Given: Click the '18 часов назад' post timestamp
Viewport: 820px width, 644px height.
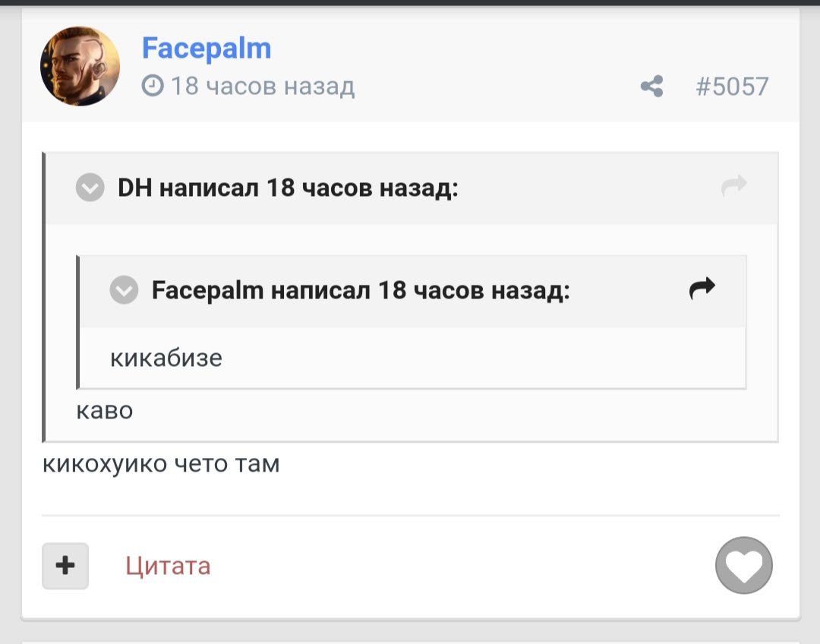Looking at the screenshot, I should point(263,86).
